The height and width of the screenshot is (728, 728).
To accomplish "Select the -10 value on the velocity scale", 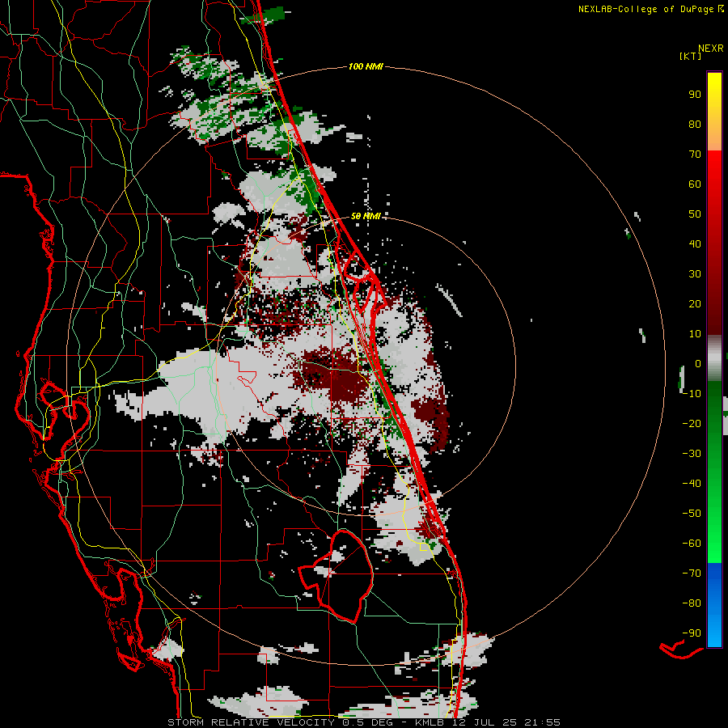I will (692, 394).
